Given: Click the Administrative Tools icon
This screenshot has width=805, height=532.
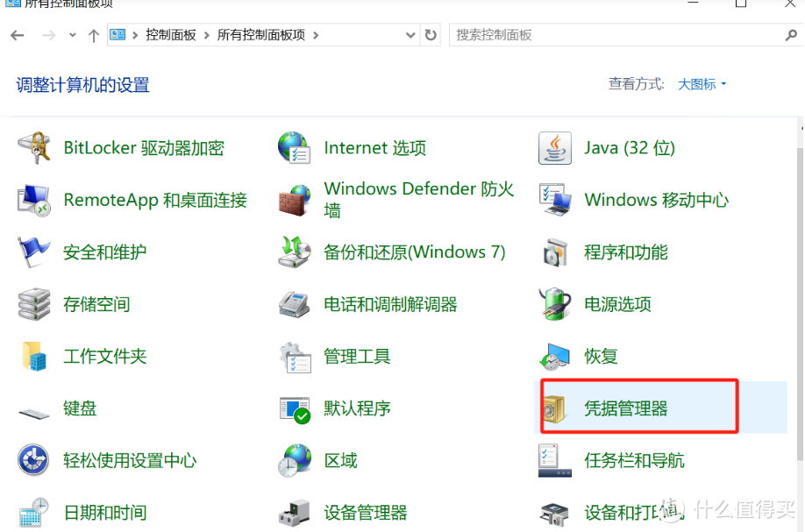Looking at the screenshot, I should coord(294,356).
